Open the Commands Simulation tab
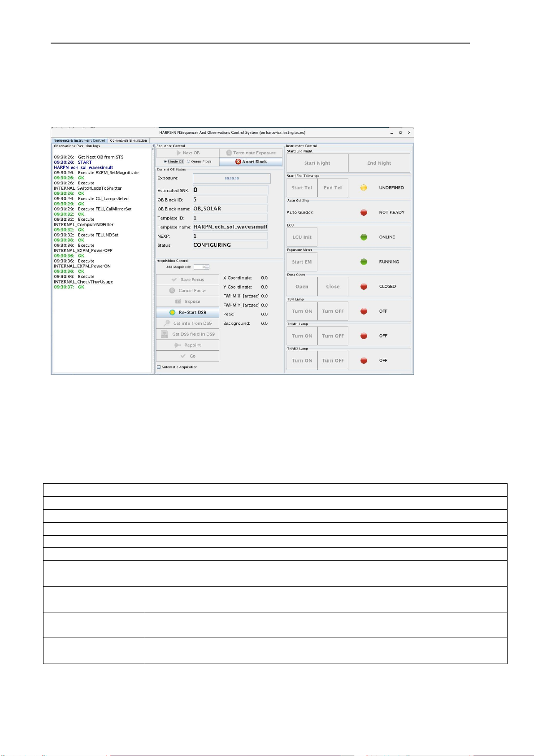This screenshot has height=756, width=534. [129, 140]
